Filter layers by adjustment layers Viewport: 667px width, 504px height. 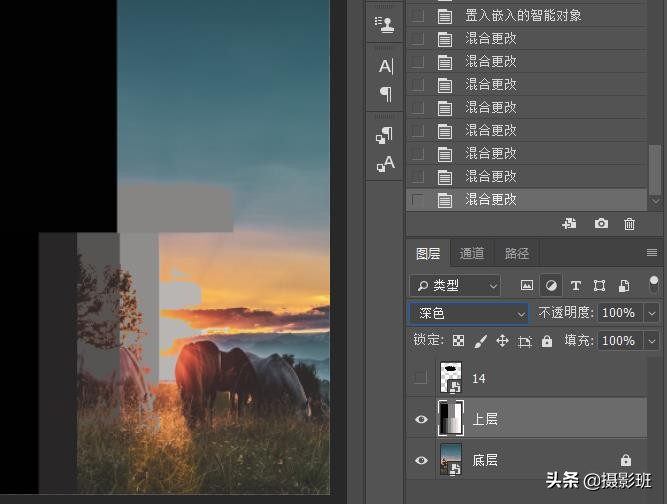[x=551, y=285]
